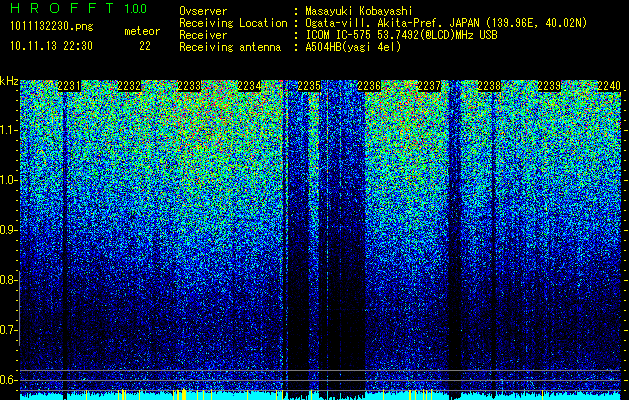Click the version number 1.0.0
Screen dimensions: 629x400
136,9
